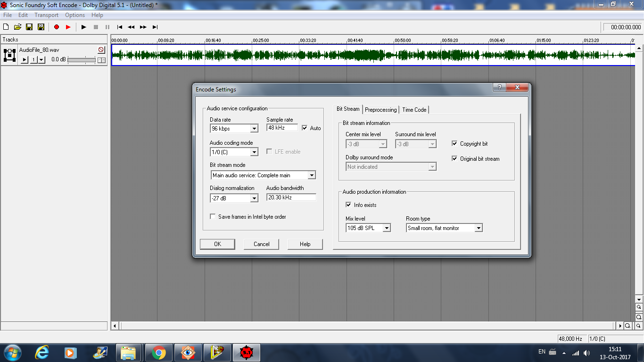Screen dimensions: 644x362
Task: Open the Help menu in menu bar
Action: [x=97, y=15]
